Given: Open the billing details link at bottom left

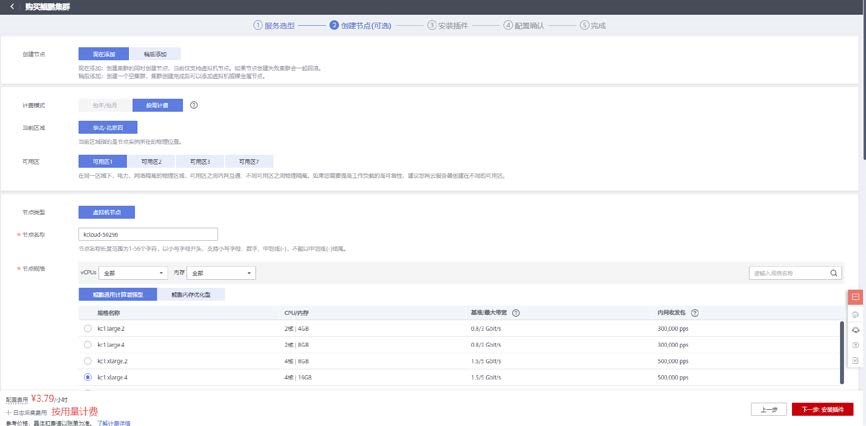Looking at the screenshot, I should [114, 423].
